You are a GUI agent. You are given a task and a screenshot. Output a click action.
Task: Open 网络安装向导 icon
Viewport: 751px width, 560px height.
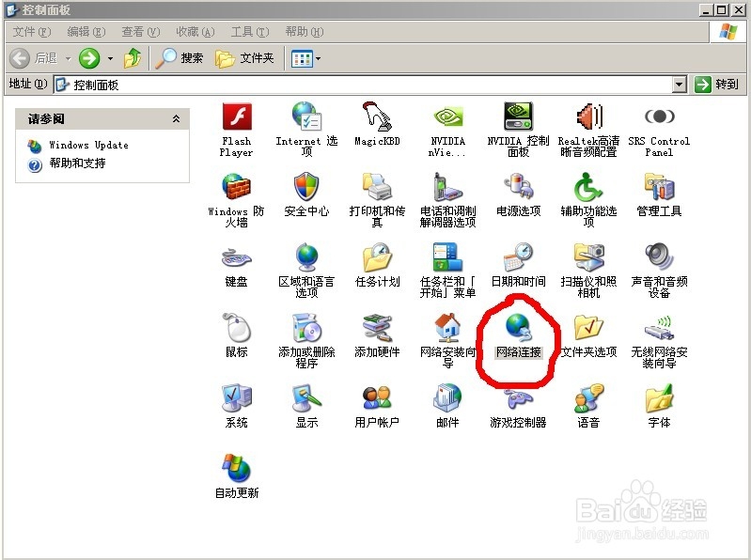point(447,327)
